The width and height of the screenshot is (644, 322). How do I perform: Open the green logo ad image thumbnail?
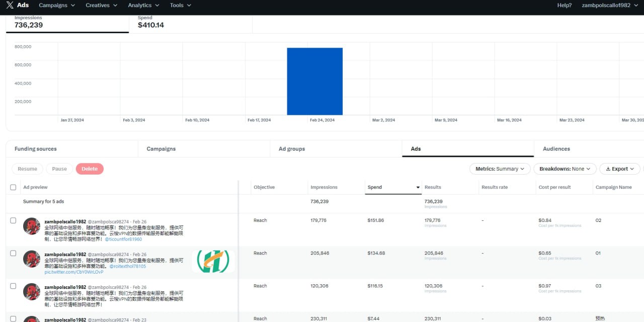point(213,262)
